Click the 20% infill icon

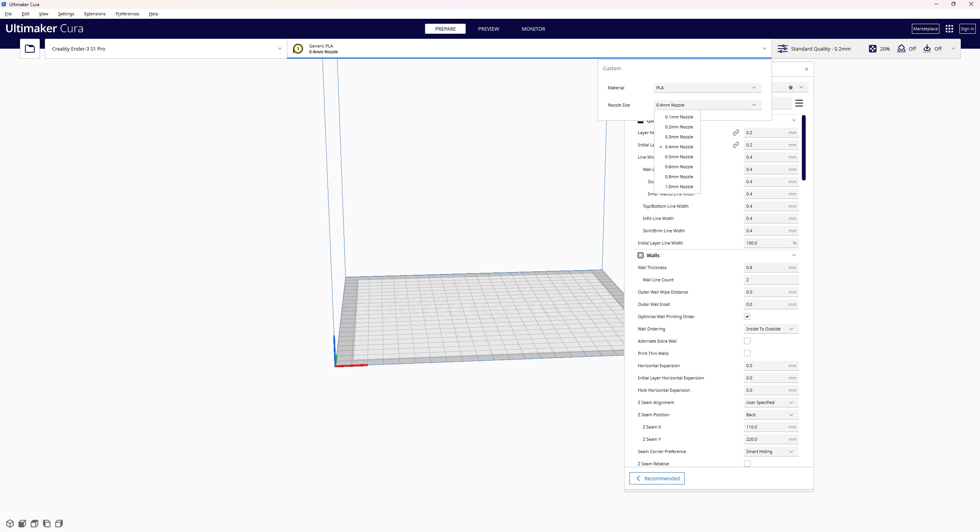coord(872,49)
